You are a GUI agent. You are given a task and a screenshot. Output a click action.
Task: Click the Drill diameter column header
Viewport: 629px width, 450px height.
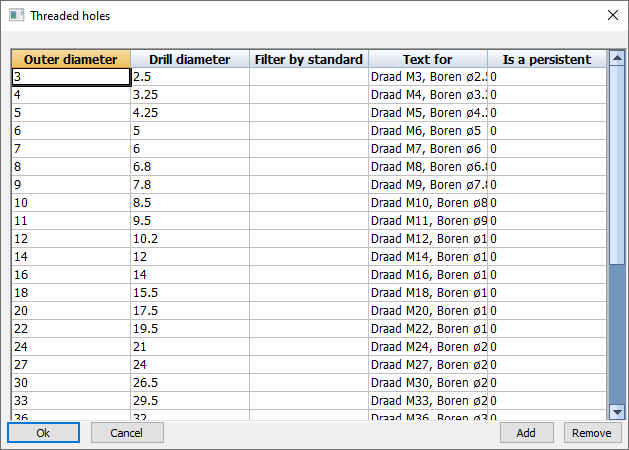(189, 59)
